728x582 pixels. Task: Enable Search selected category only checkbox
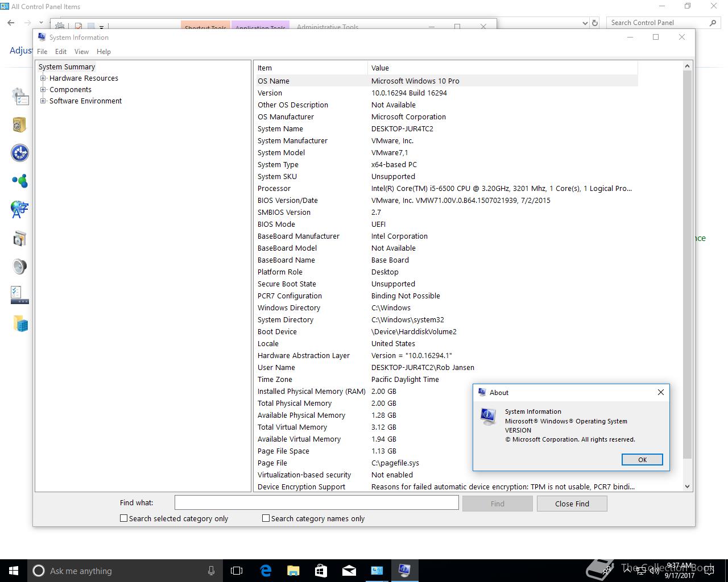click(123, 518)
